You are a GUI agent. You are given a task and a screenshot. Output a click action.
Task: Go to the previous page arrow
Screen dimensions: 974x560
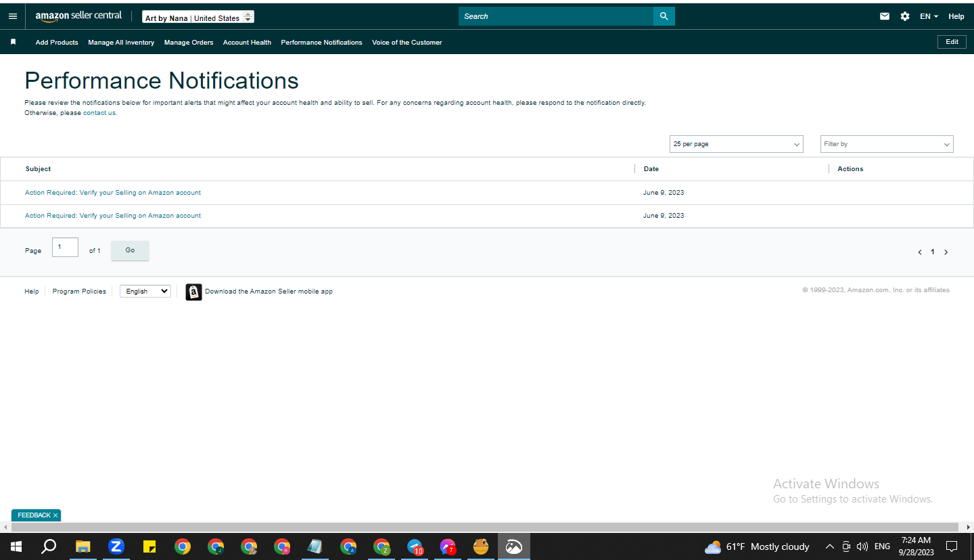pos(919,252)
